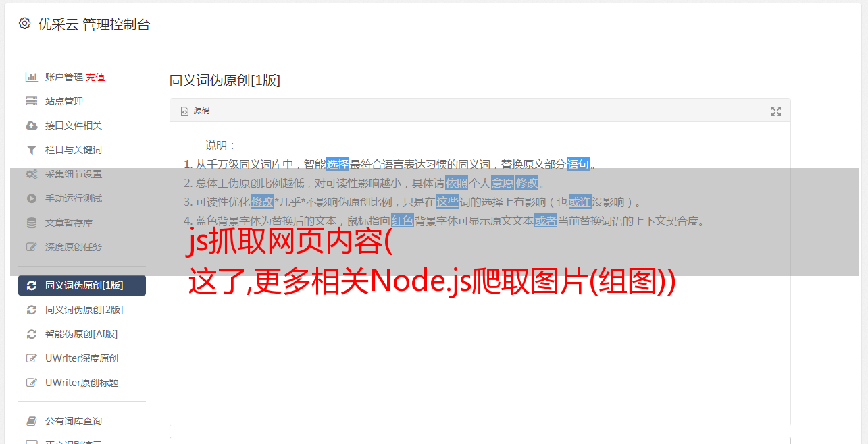Click the 优采云 管理控制台 header title
Image resolution: width=868 pixels, height=444 pixels.
point(94,24)
